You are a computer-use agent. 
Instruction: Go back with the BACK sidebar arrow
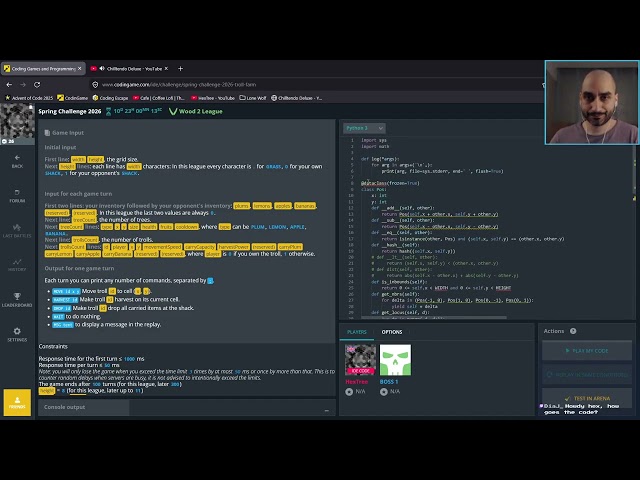pos(17,161)
